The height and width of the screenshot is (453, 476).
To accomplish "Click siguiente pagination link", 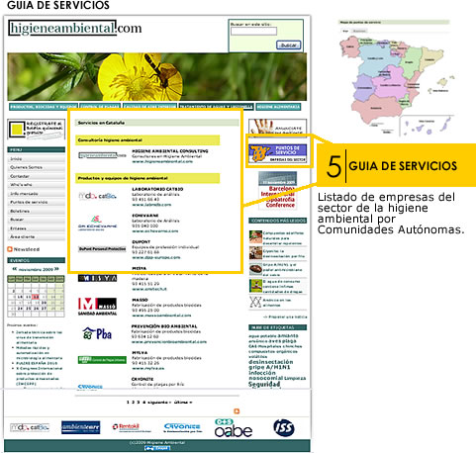I will pos(159,403).
